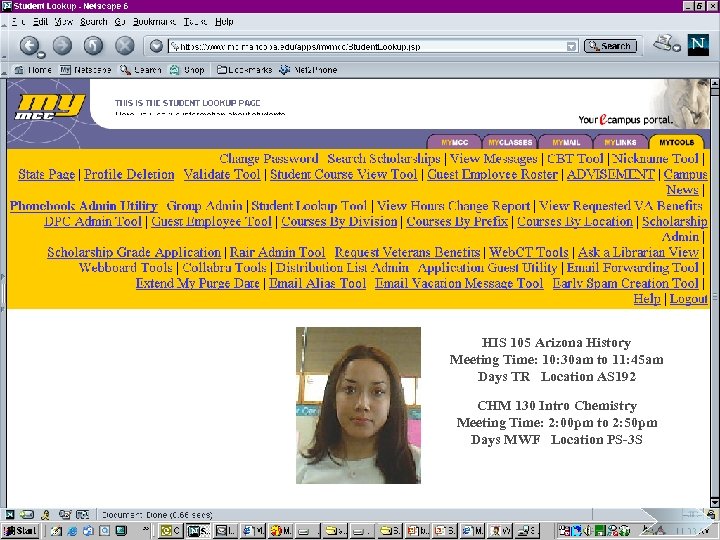Viewport: 720px width, 540px height.
Task: Expand the URL history dropdown arrow
Action: (571, 46)
